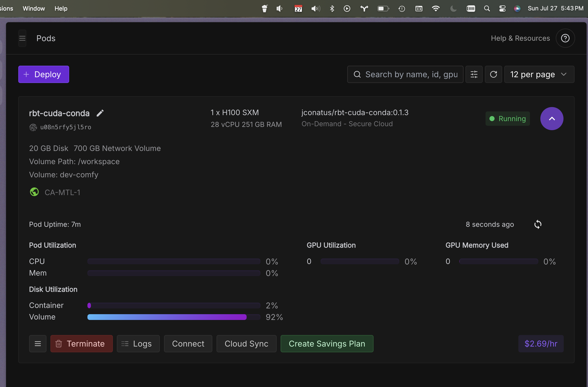Collapse the rbt-cuda-conda pod card

coord(551,119)
